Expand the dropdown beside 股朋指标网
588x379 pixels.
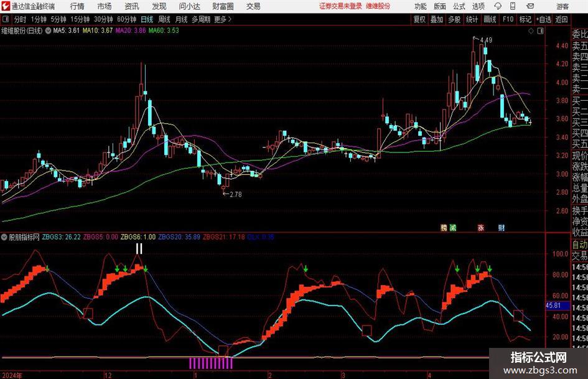tap(4, 236)
